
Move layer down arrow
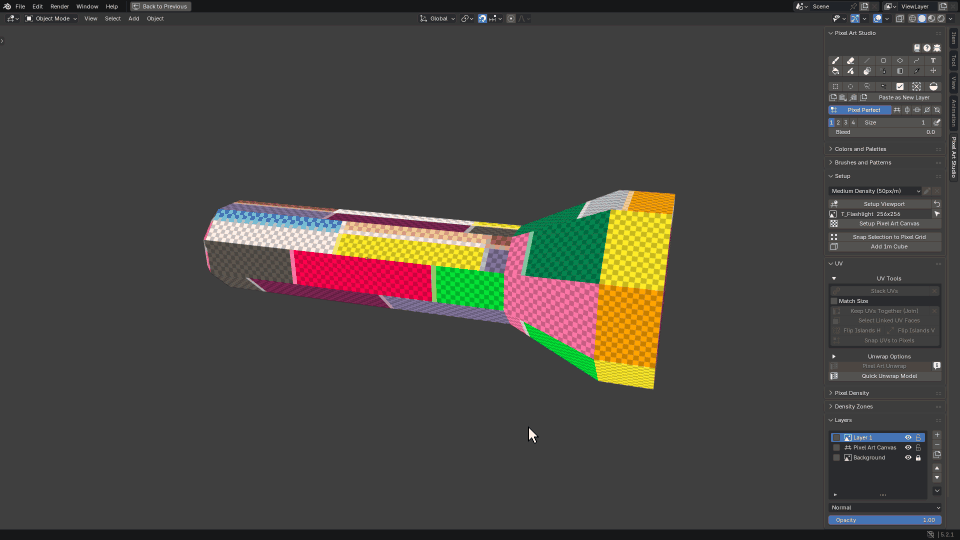[937, 478]
